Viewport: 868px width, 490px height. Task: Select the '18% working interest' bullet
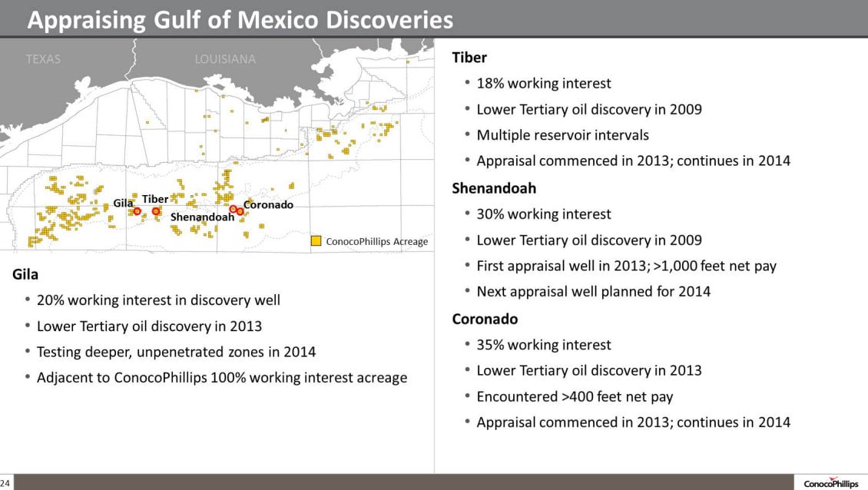coord(544,83)
